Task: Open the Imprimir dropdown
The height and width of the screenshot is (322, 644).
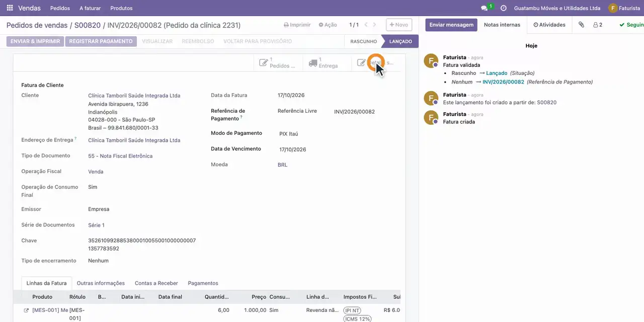Action: (297, 25)
